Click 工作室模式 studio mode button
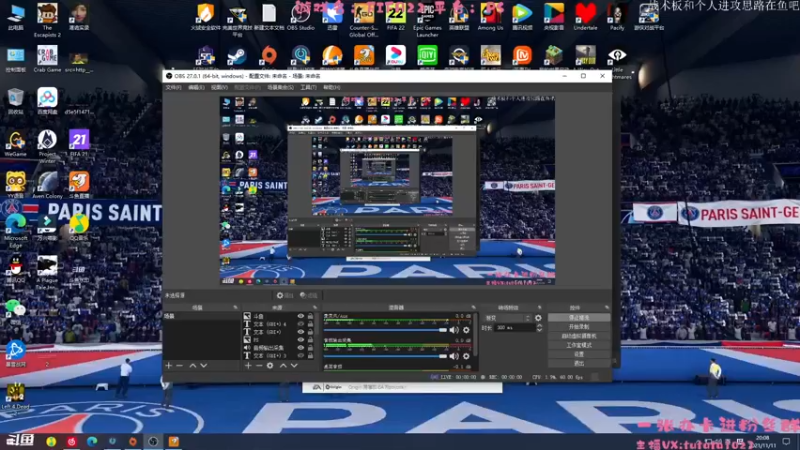This screenshot has width=800, height=450. point(579,345)
